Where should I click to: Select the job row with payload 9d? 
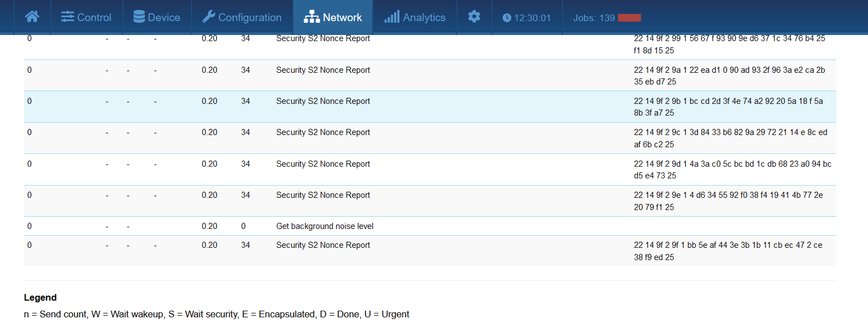pos(323,164)
